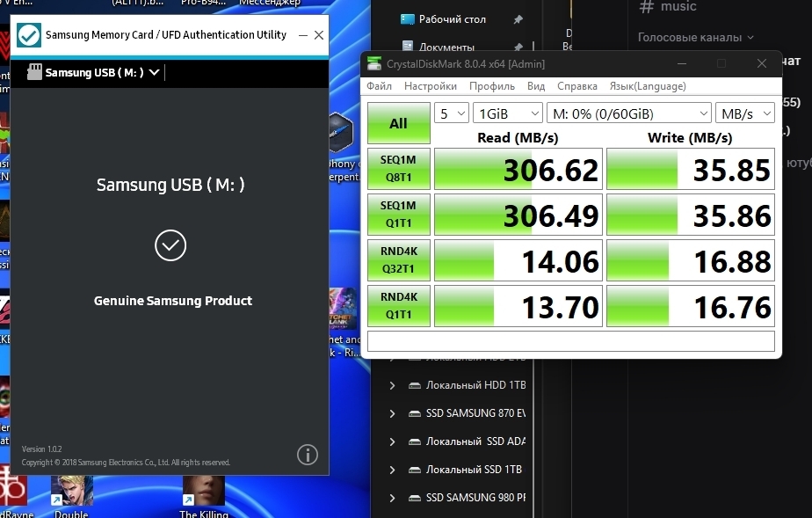Click the 35.85 sequential write result
812x518 pixels.
[x=691, y=169]
